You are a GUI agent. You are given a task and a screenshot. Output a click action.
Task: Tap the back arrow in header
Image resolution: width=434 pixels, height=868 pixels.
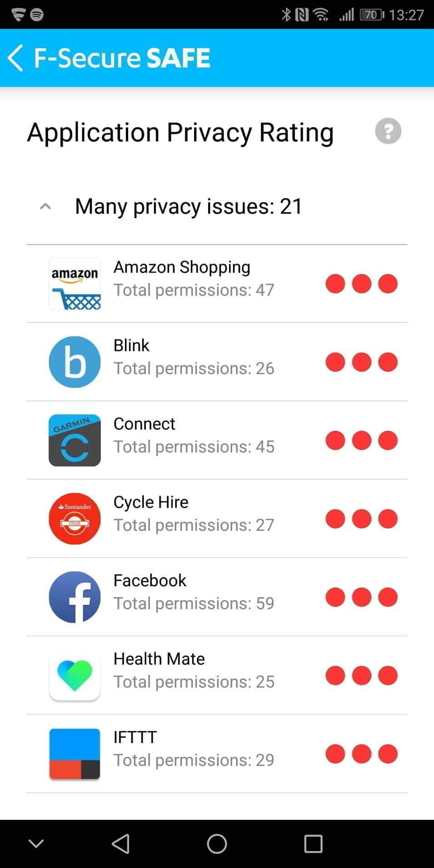pos(16,58)
